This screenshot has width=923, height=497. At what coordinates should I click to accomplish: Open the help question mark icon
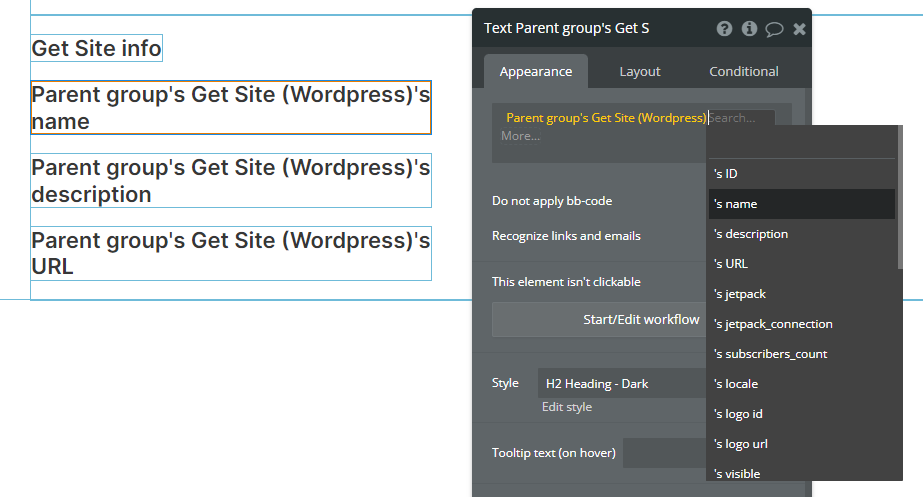tap(725, 29)
